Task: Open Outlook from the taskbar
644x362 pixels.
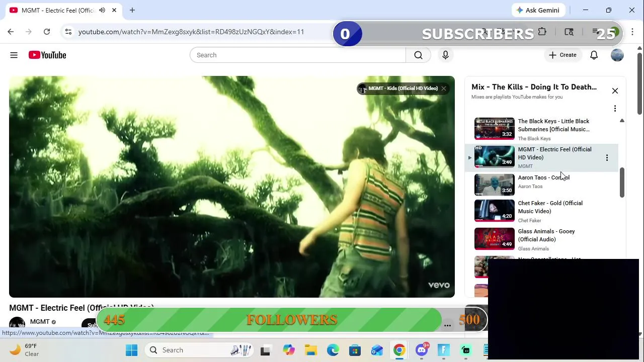Action: click(377, 350)
